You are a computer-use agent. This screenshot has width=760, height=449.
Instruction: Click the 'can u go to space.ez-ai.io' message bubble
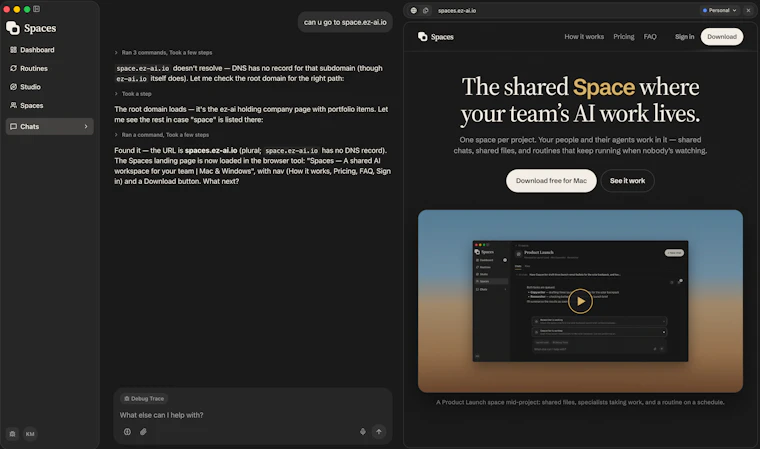click(x=345, y=22)
